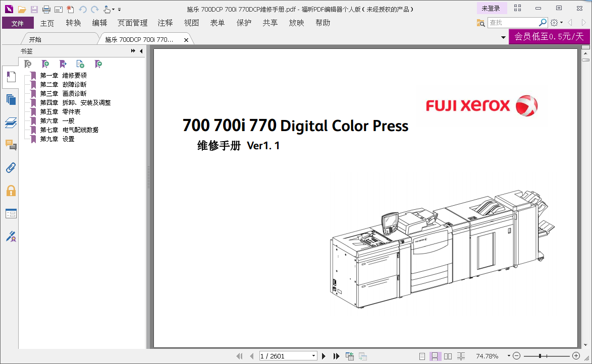Image resolution: width=592 pixels, height=364 pixels.
Task: Open the form fields sidebar icon
Action: coord(11,213)
